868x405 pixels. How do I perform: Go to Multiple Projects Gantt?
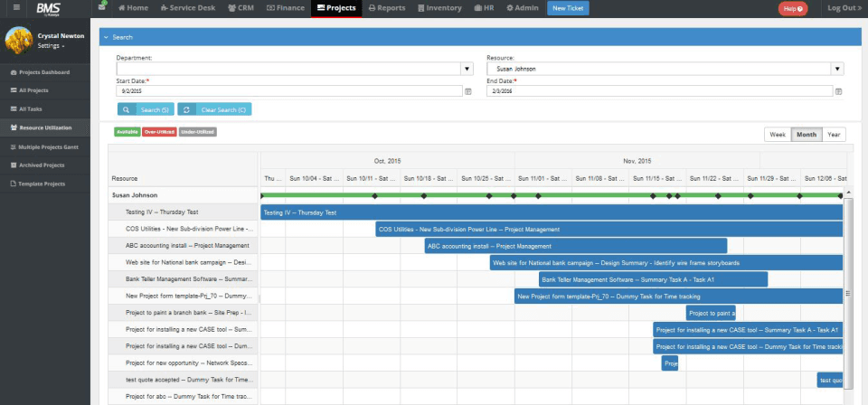(x=45, y=147)
